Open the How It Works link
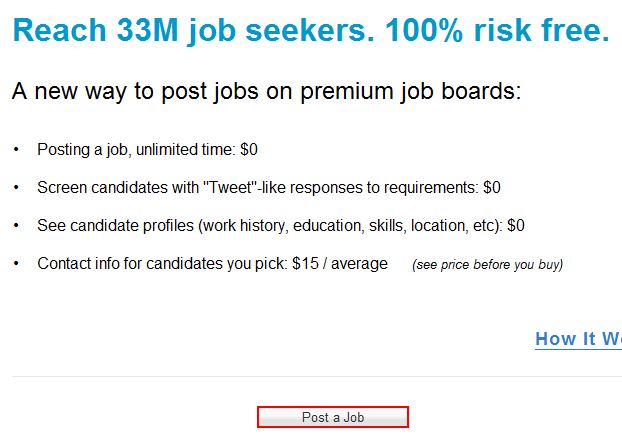 [578, 339]
